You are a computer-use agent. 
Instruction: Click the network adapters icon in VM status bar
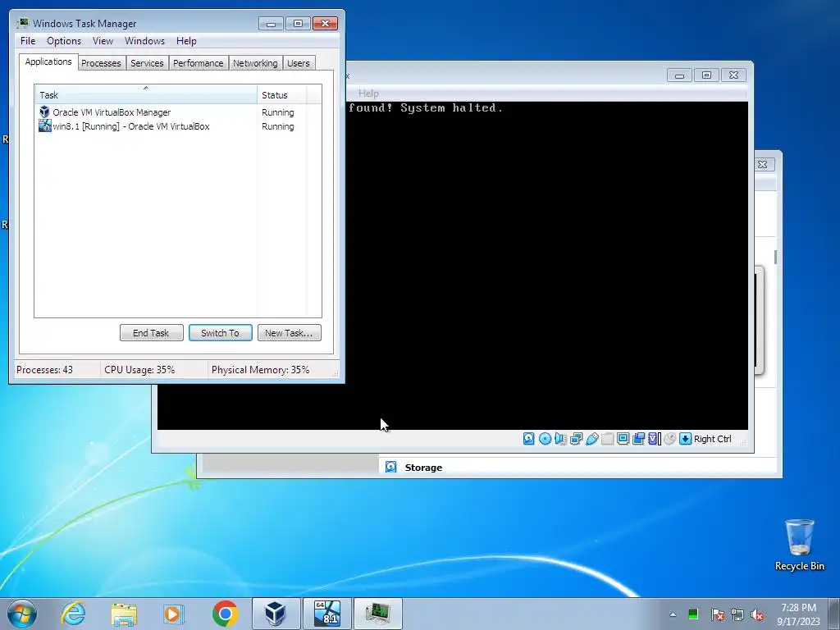pos(576,439)
